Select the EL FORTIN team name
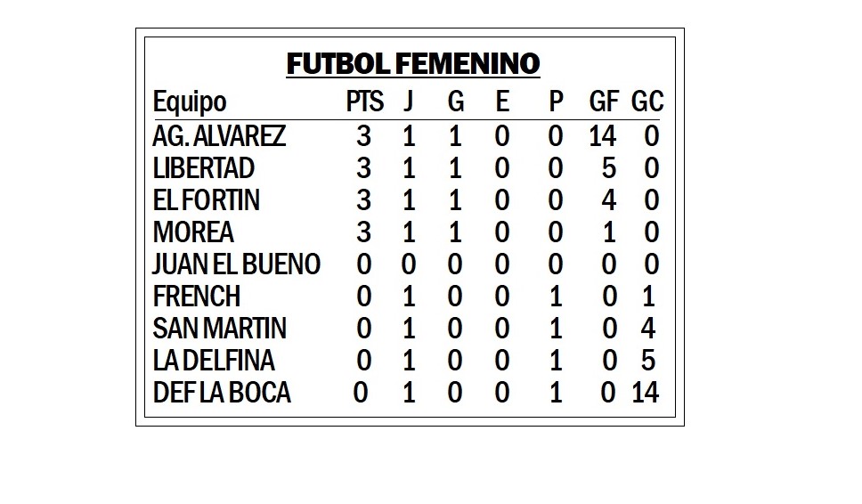Viewport: 862px width, 504px height. [x=207, y=200]
